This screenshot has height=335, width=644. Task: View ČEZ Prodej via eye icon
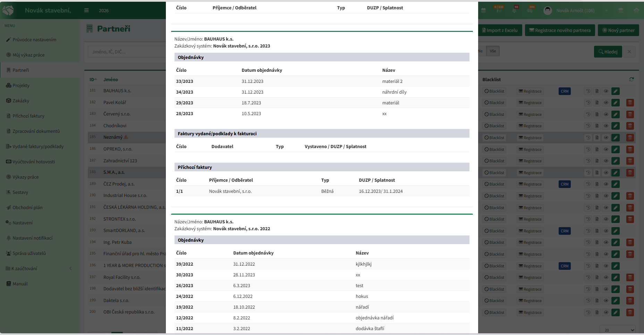coord(606,184)
